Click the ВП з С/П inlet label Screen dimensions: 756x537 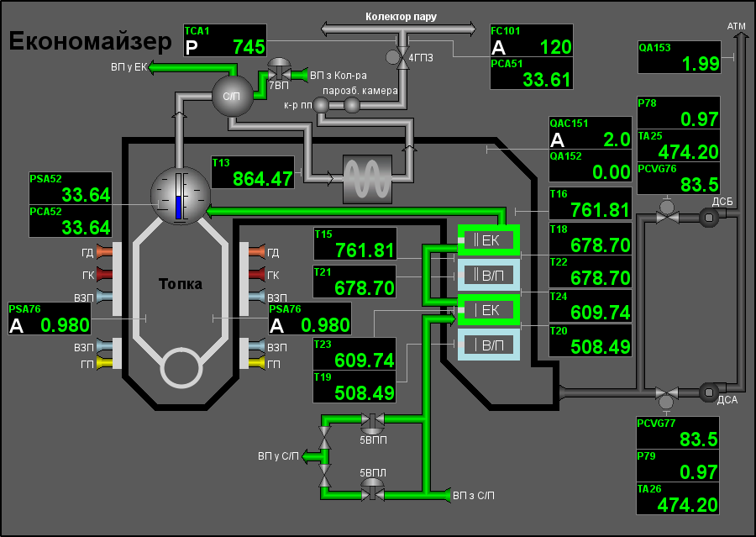click(474, 496)
